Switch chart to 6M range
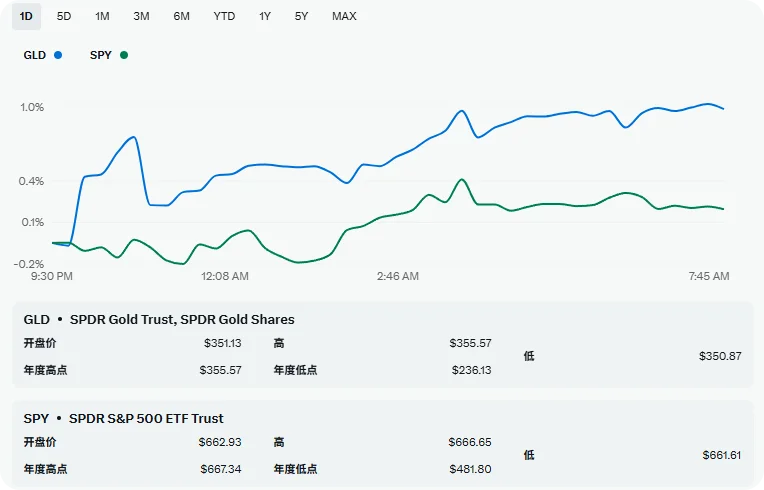764x490 pixels. tap(181, 16)
